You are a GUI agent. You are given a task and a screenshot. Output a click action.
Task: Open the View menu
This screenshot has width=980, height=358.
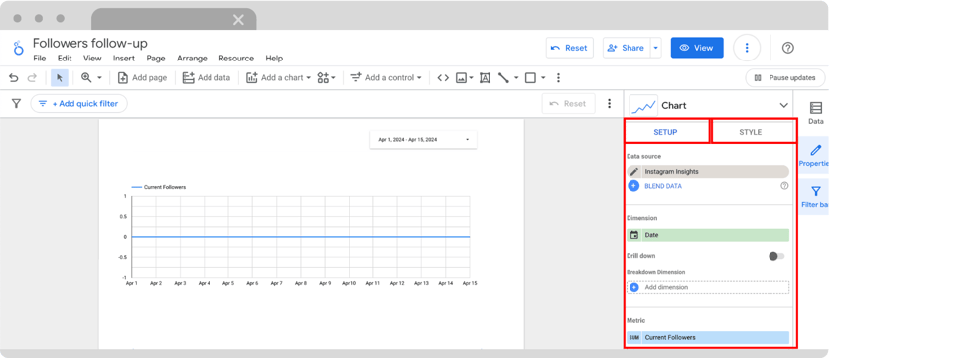(x=92, y=58)
